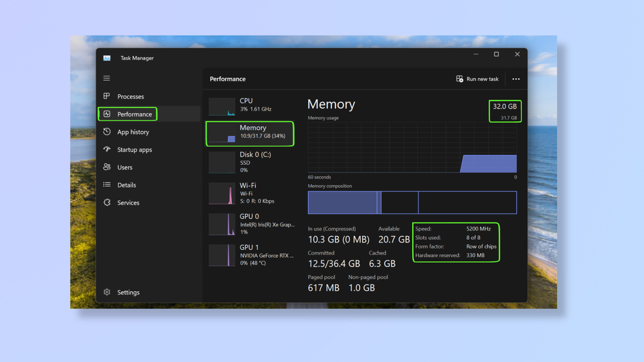Click the Memory usage label
The height and width of the screenshot is (362, 644).
pos(323,118)
